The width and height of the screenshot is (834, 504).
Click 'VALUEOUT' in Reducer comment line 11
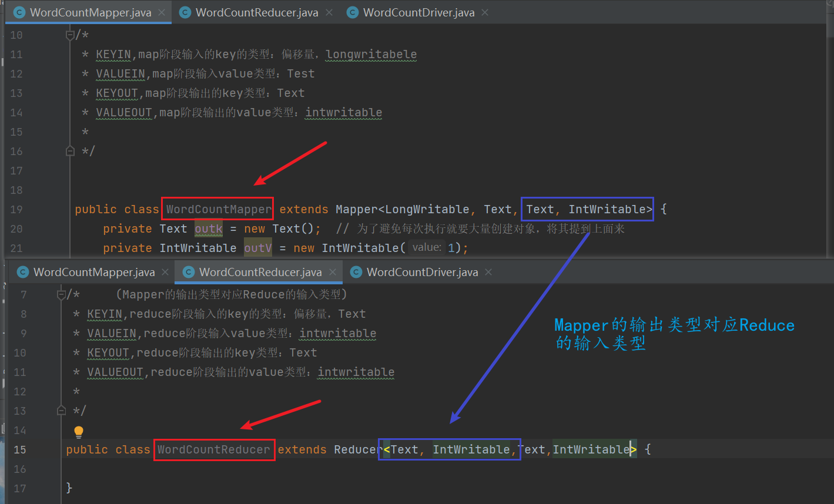[115, 372]
